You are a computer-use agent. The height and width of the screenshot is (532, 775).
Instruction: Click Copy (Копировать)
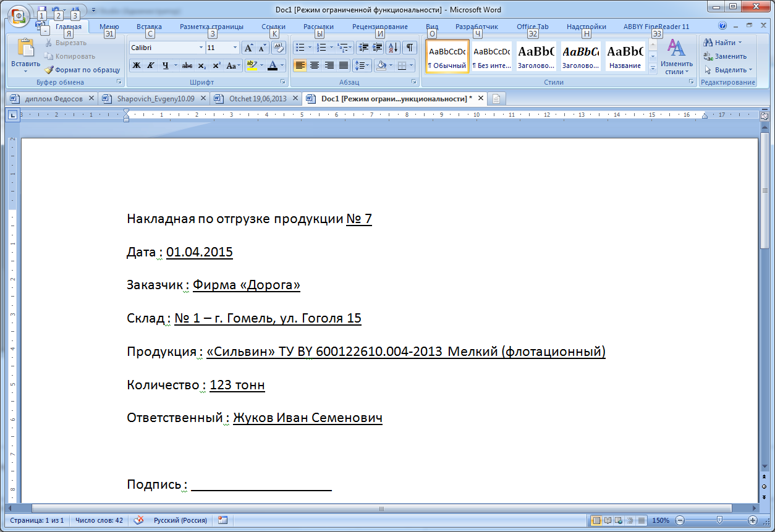tap(70, 56)
